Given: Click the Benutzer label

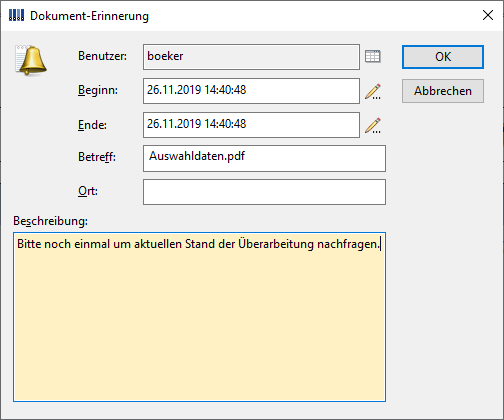Looking at the screenshot, I should tap(102, 56).
